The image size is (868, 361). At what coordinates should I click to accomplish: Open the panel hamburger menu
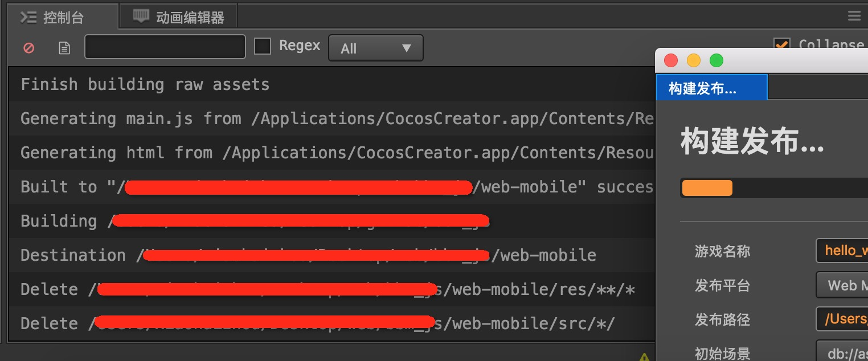point(854,16)
